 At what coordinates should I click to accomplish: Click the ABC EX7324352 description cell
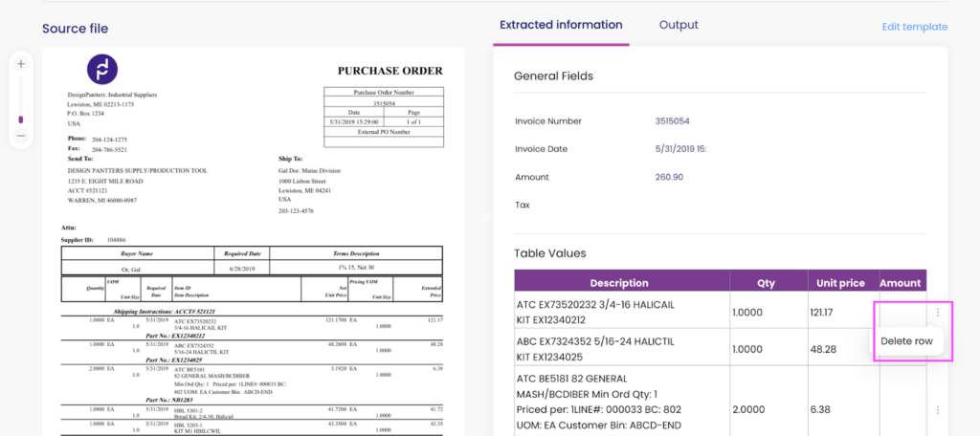click(x=619, y=349)
